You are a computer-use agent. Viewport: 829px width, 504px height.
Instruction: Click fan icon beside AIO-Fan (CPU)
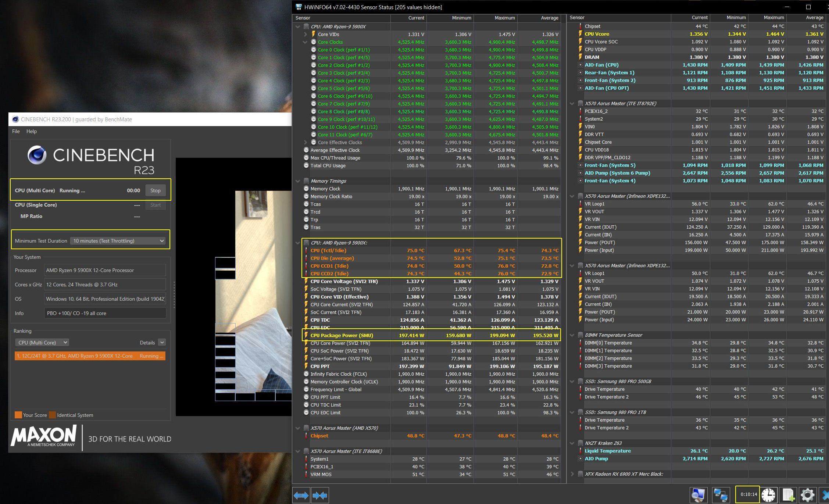[x=580, y=65]
